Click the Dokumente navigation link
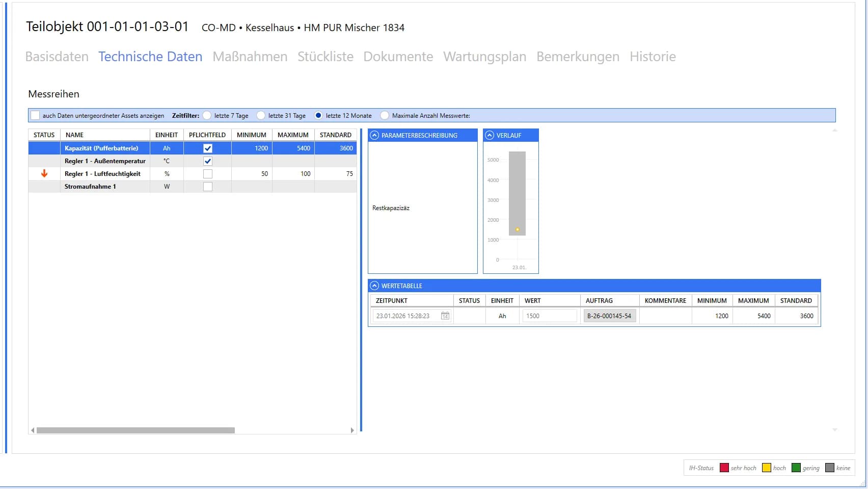Image resolution: width=868 pixels, height=489 pixels. coord(398,57)
